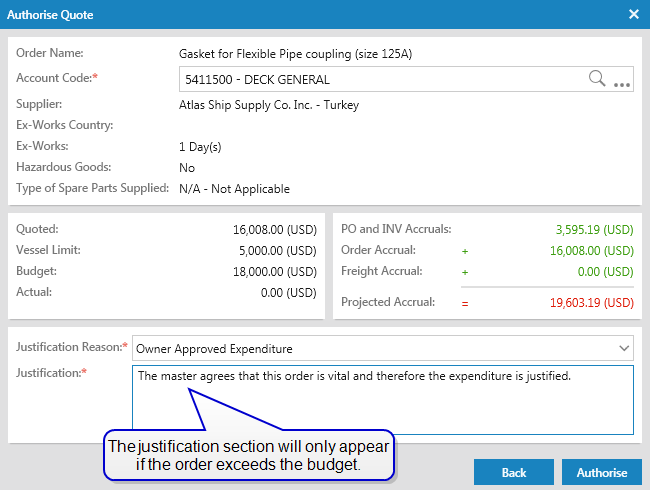Expand the Justification Reason dropdown arrow

tap(624, 348)
